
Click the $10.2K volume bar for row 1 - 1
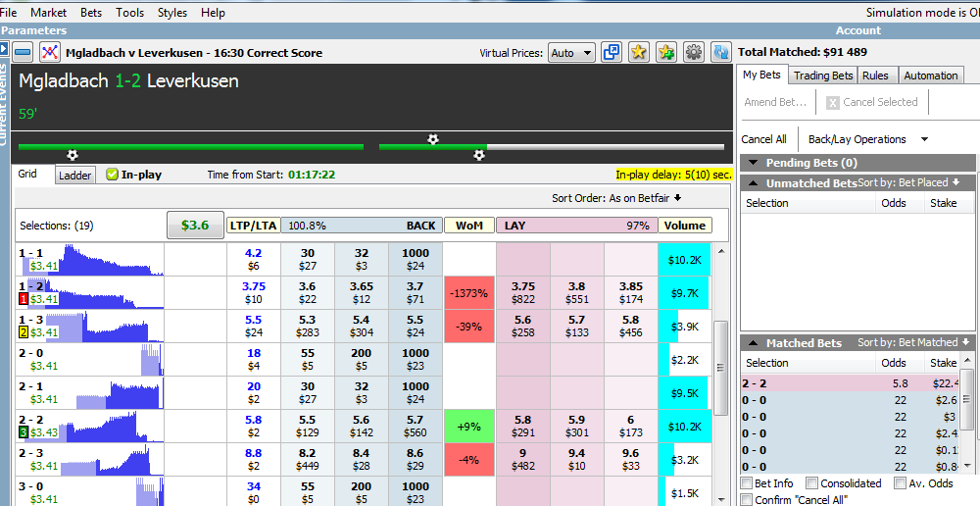coord(684,260)
